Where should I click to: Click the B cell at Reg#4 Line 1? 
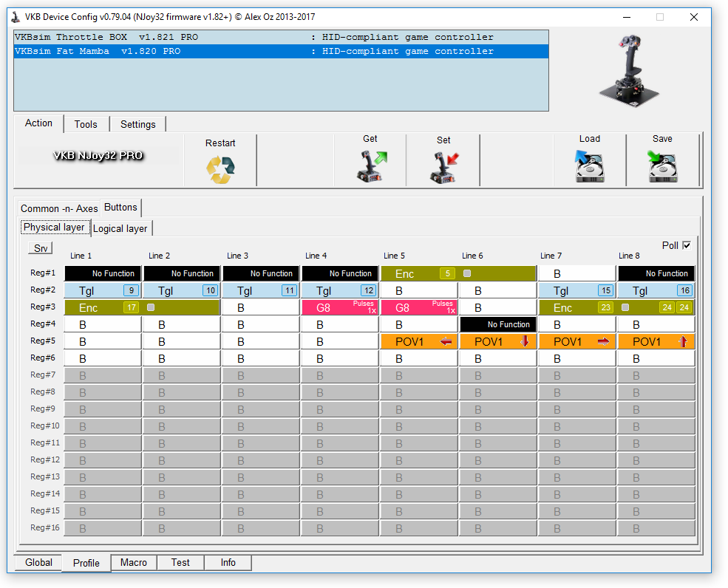pos(103,325)
